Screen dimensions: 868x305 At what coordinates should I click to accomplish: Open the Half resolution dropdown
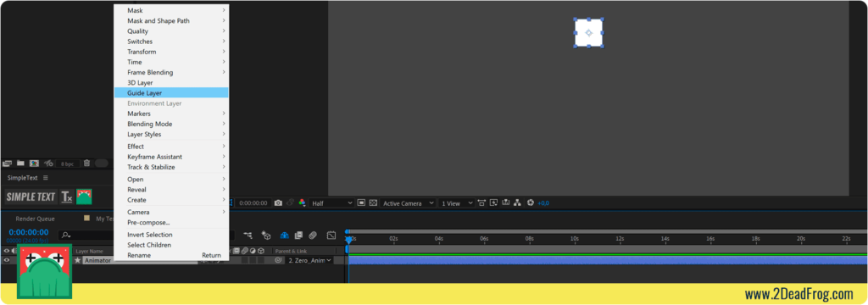pyautogui.click(x=331, y=203)
